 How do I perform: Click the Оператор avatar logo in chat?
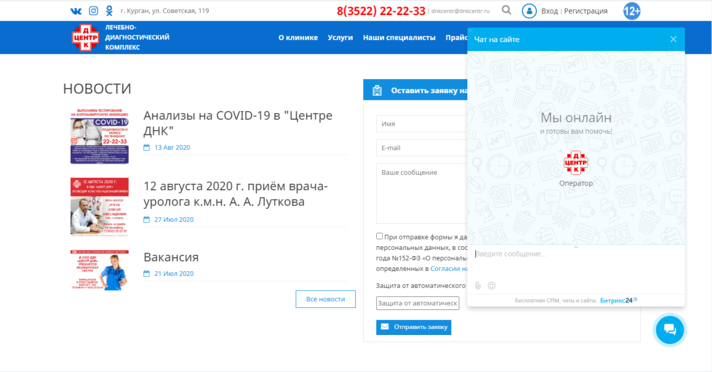(576, 163)
